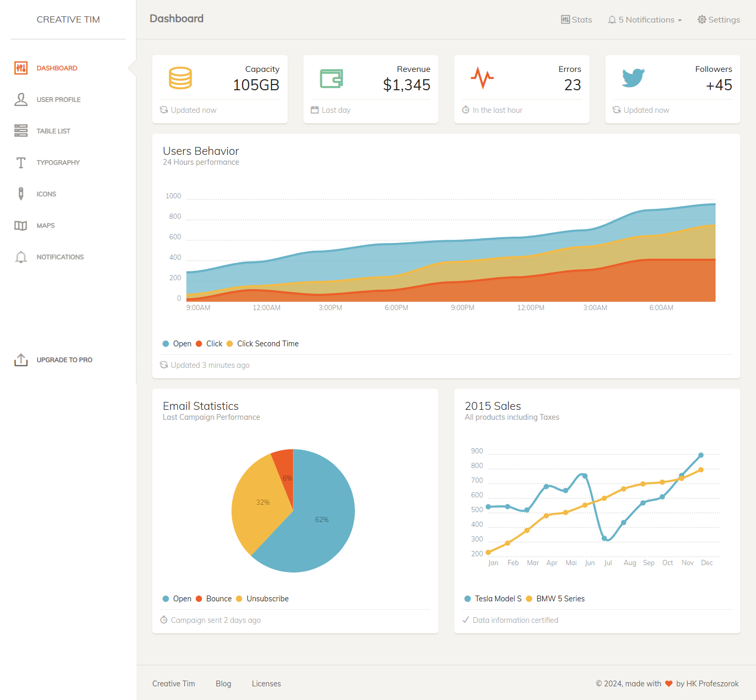Click the Typography T icon
Viewport: 756px width, 700px height.
point(21,163)
